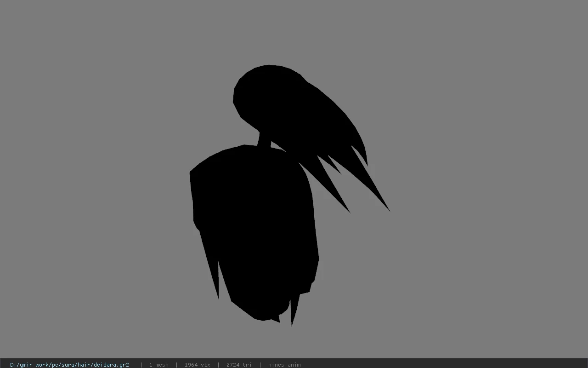Click the "1 mesh" status bar entry
This screenshot has width=588, height=368.
click(x=158, y=365)
